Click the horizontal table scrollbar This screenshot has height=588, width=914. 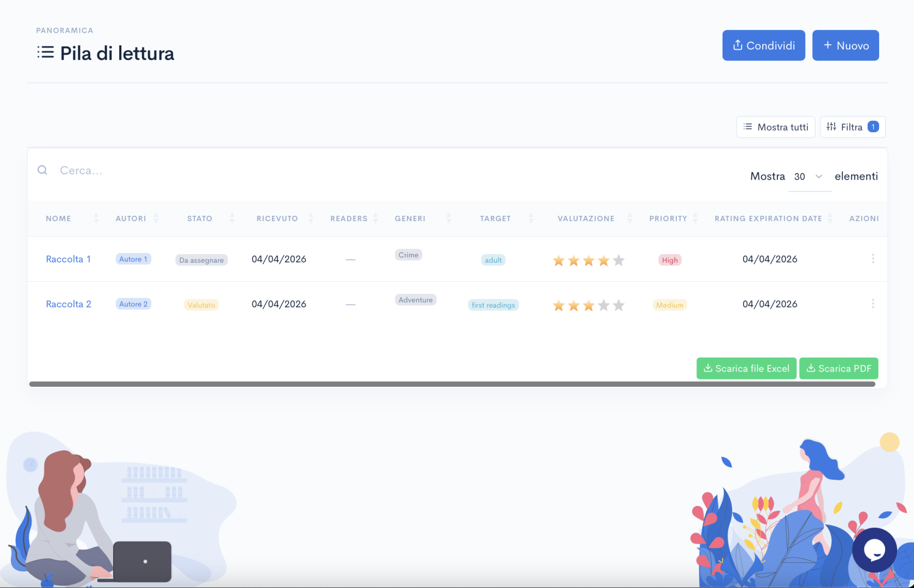point(452,384)
